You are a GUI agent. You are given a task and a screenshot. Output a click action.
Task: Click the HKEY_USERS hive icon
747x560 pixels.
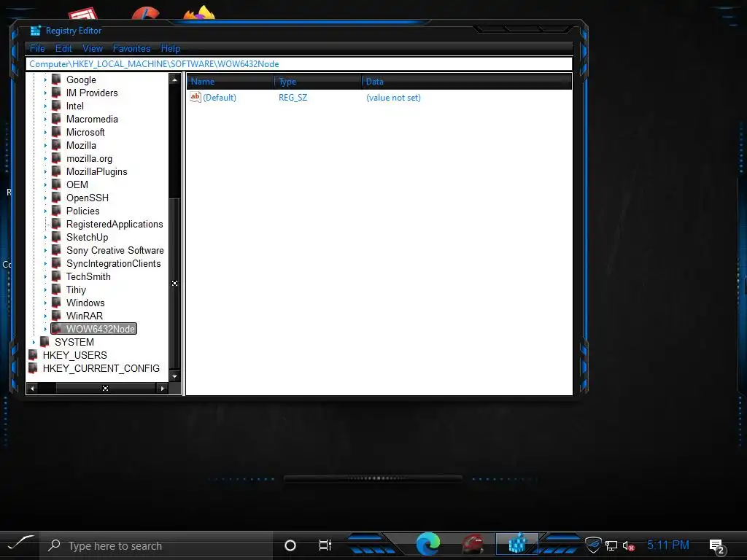(x=33, y=355)
